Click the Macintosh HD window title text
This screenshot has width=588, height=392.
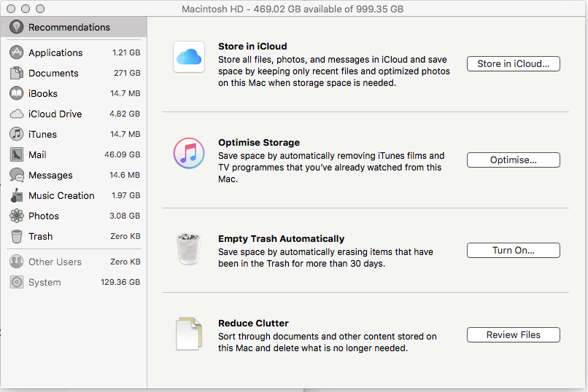coord(293,9)
